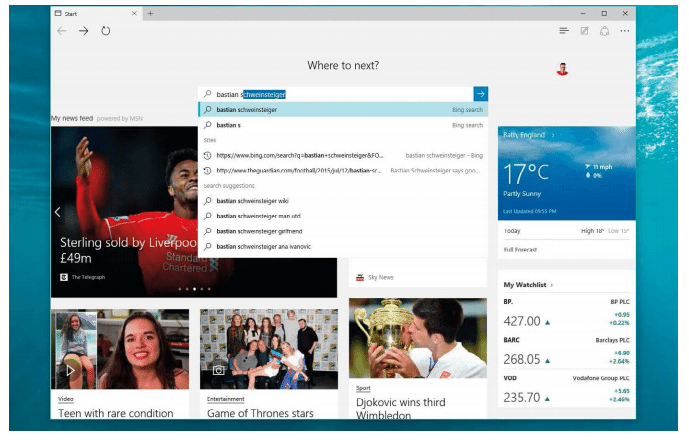Open the Sport category link
Image resolution: width=689 pixels, height=440 pixels.
click(x=363, y=388)
